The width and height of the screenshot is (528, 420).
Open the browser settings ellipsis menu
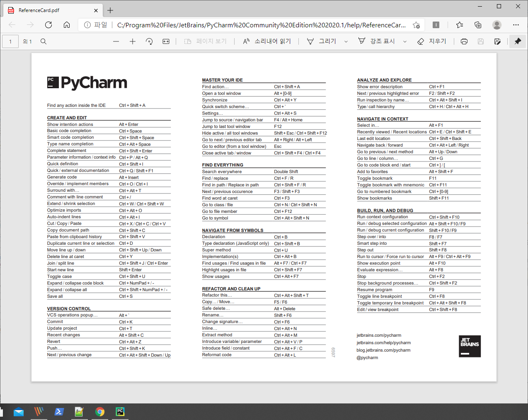click(516, 25)
